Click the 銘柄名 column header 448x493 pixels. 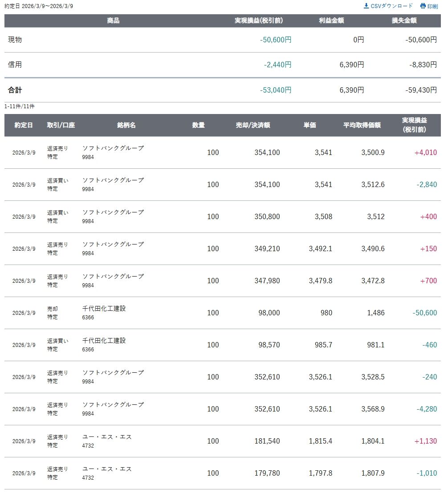coord(126,125)
